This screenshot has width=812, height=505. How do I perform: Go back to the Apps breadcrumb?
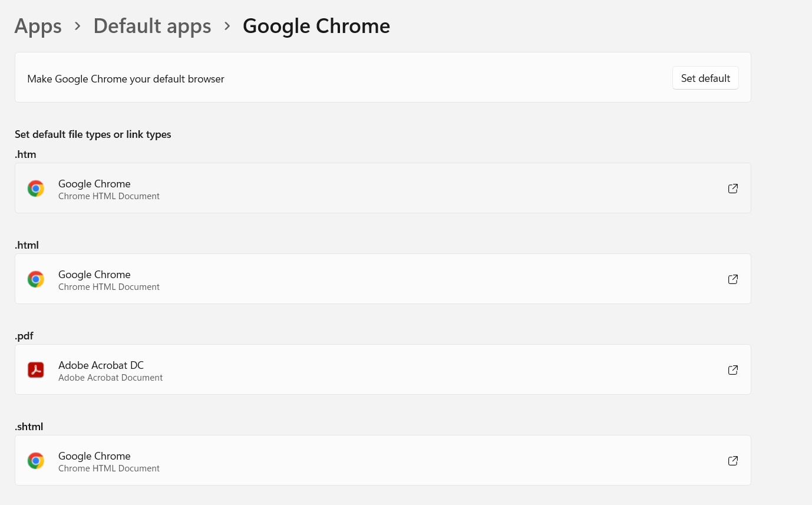pos(38,26)
